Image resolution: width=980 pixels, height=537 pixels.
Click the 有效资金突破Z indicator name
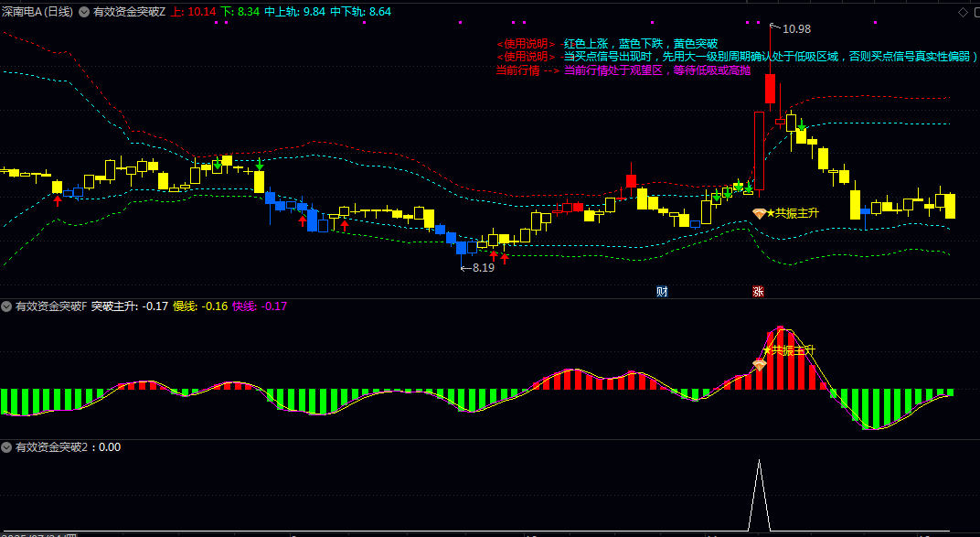[130, 12]
